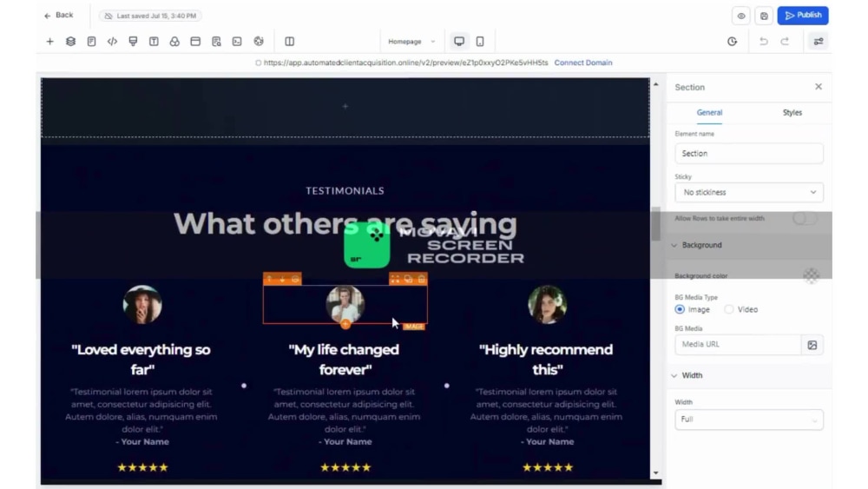
Task: Undo the last change
Action: (x=764, y=42)
